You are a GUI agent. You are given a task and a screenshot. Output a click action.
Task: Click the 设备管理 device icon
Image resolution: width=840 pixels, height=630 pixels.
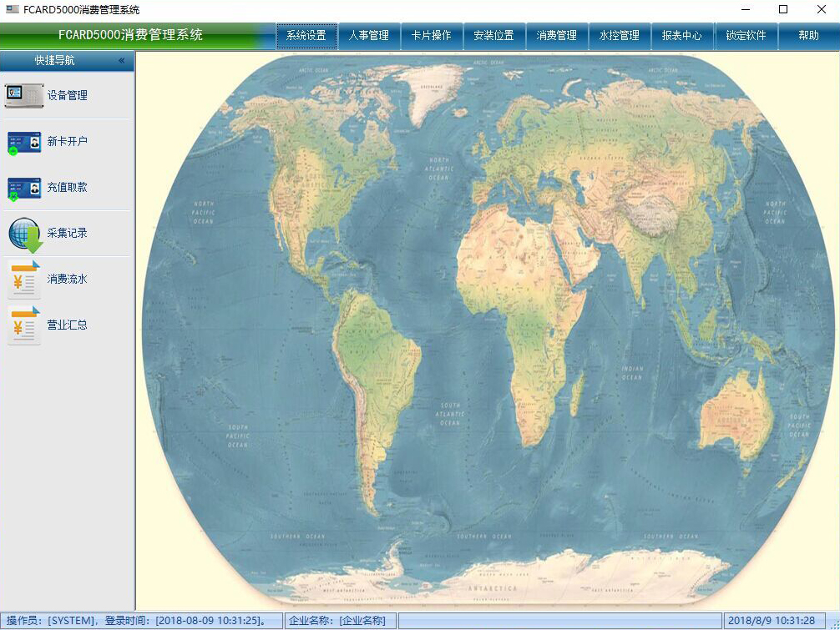(23, 96)
